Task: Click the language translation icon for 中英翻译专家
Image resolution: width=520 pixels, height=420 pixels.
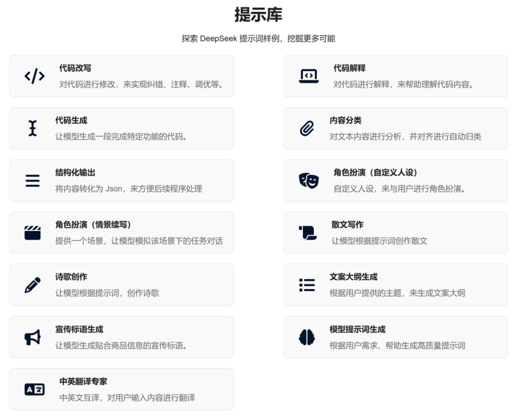Action: 34,389
